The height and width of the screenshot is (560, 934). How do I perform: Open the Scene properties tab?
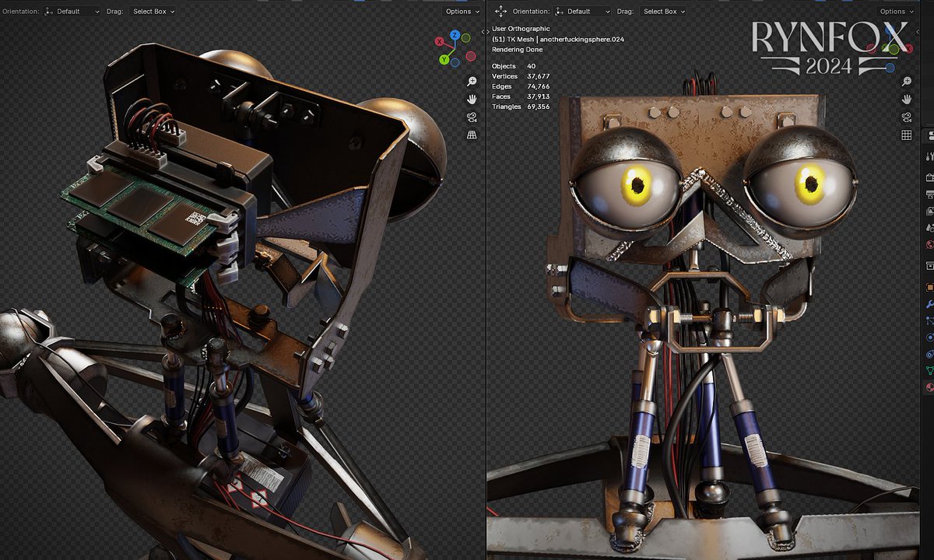pos(929,228)
